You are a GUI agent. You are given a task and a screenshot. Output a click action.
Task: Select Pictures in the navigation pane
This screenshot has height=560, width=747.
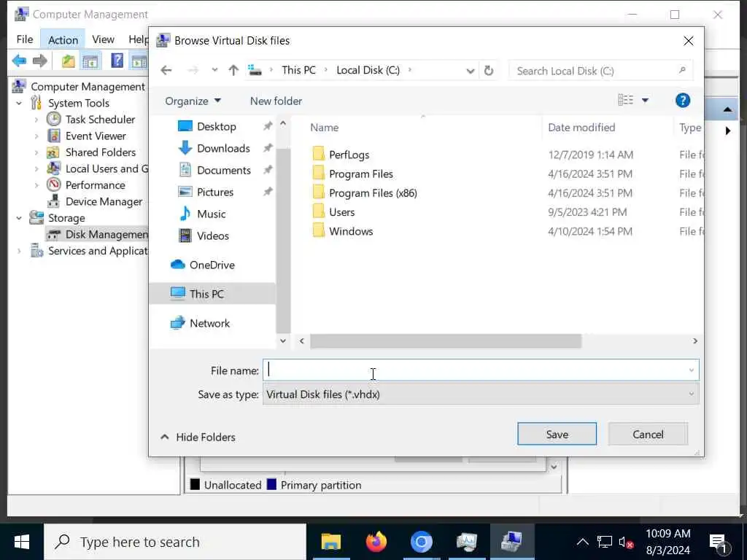pyautogui.click(x=215, y=192)
